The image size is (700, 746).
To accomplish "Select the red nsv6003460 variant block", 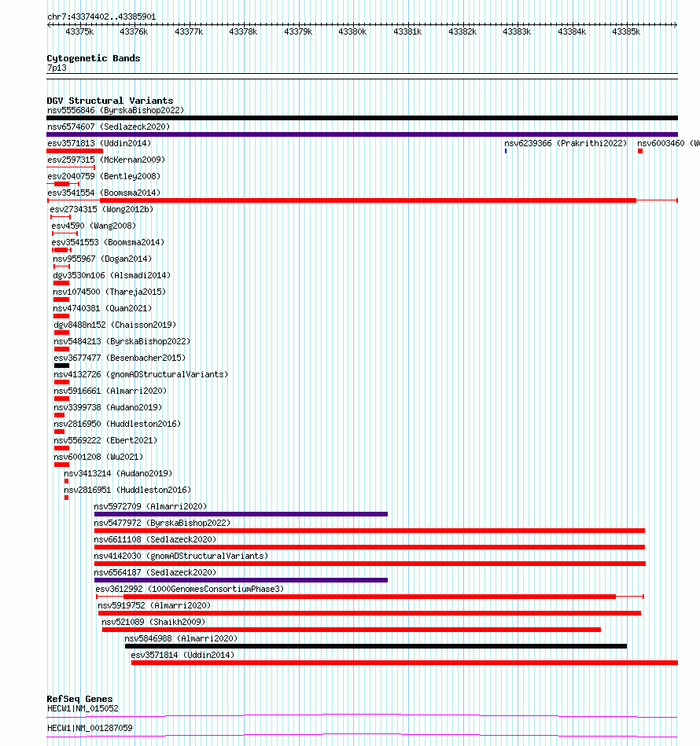I will click(x=640, y=151).
